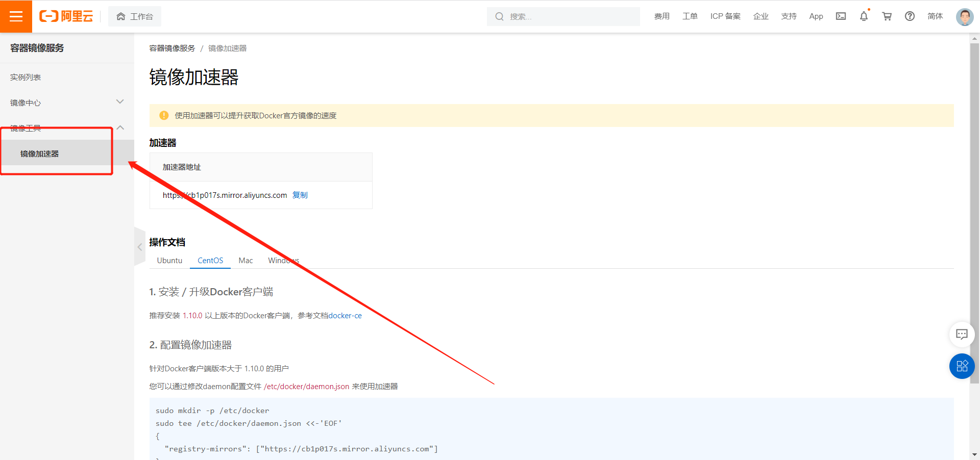
Task: Open the shopping cart
Action: point(887,16)
